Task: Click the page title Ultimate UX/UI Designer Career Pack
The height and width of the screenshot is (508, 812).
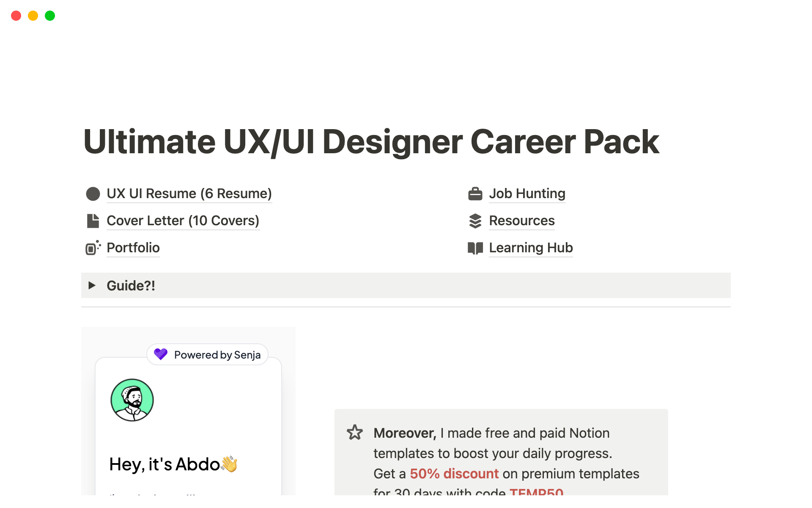Action: (x=371, y=142)
